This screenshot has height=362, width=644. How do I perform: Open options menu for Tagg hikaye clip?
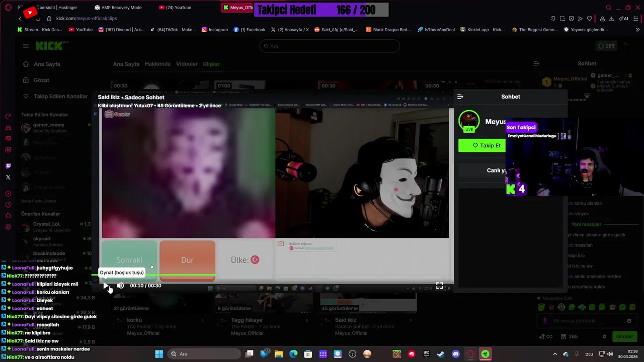[x=307, y=320]
